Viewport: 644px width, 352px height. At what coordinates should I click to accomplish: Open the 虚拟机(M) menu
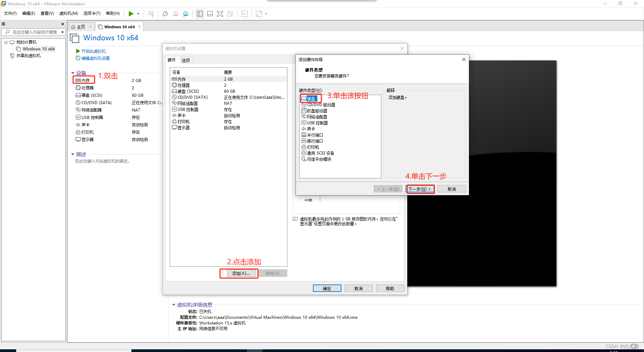pyautogui.click(x=68, y=13)
